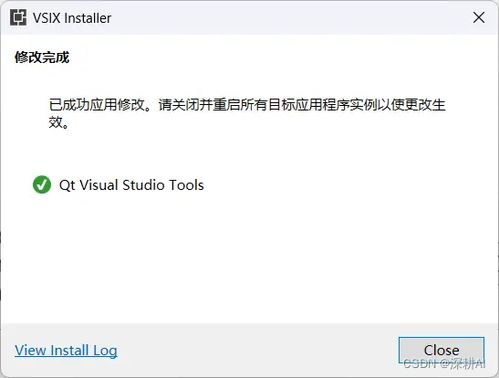This screenshot has height=378, width=499.
Task: Click the Close button
Action: pyautogui.click(x=441, y=350)
